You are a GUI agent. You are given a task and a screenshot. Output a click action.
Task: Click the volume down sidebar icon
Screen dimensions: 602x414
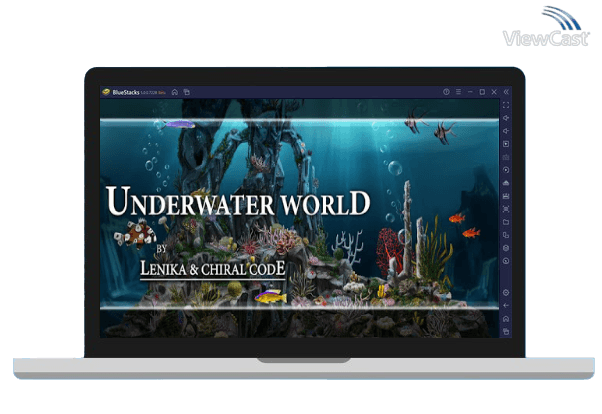click(x=506, y=131)
